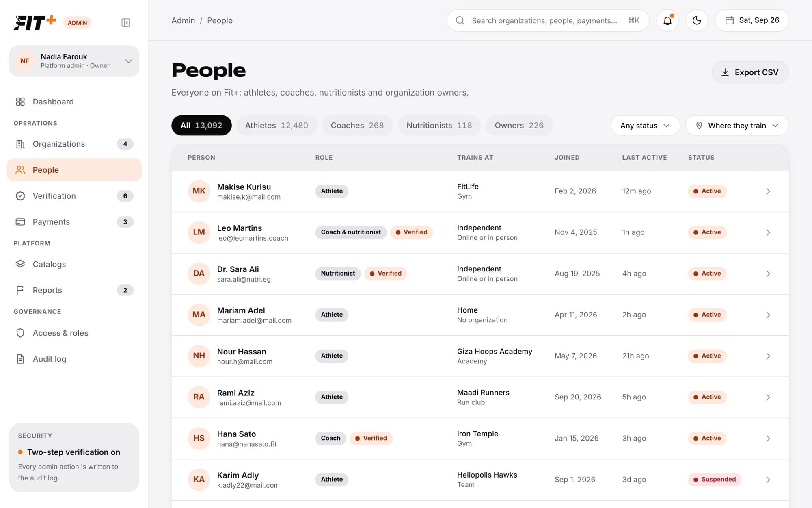This screenshot has height=508, width=812.
Task: Open the notifications bell
Action: (667, 20)
